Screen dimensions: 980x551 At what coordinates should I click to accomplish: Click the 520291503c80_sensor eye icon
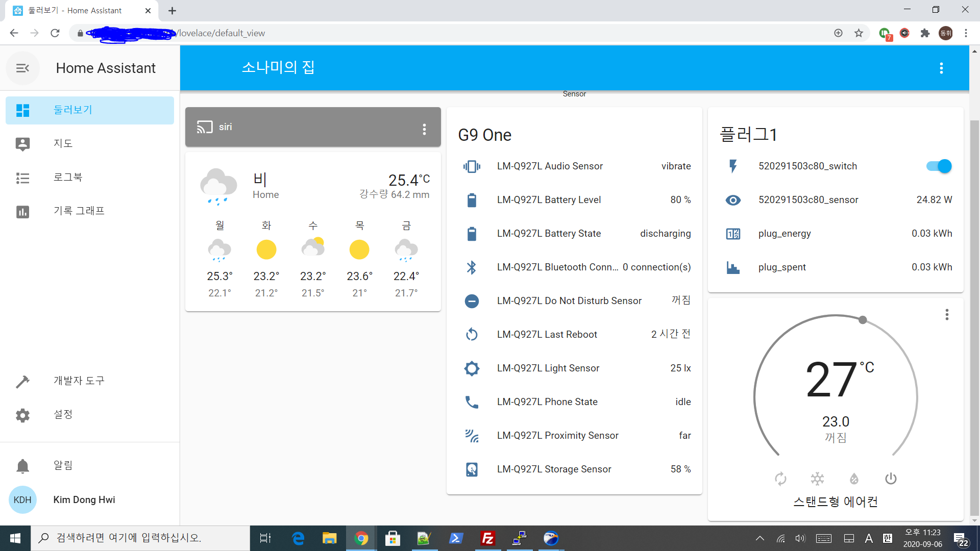click(x=733, y=200)
